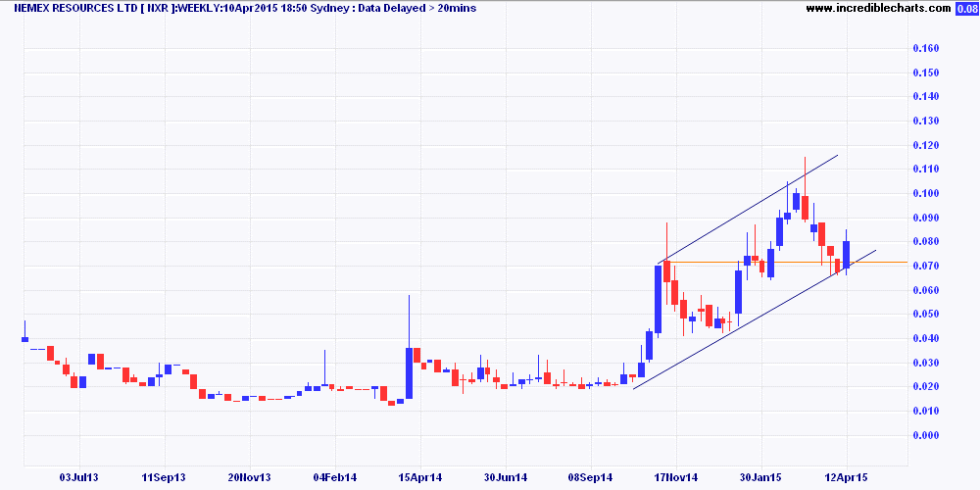Click the blue 0.08 current price box
980x490 pixels.
[965, 8]
